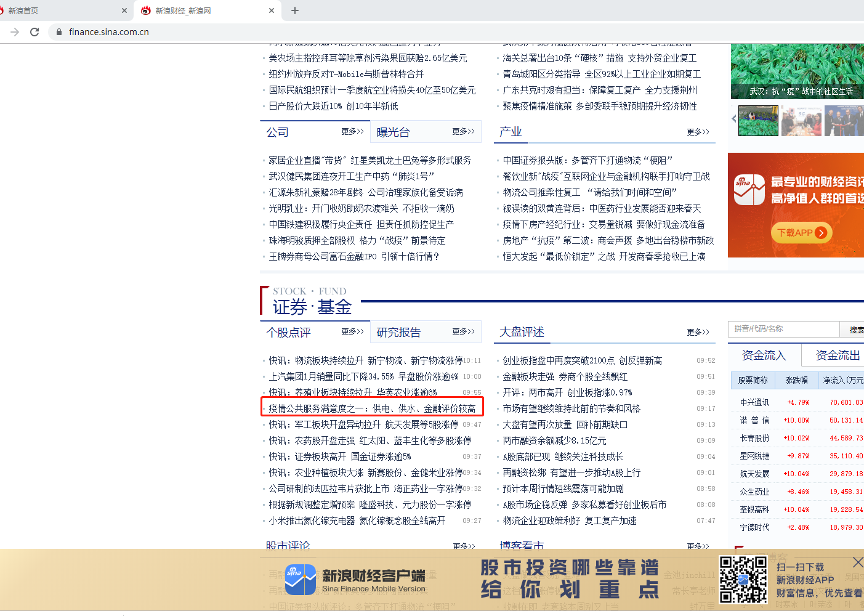Screen dimensions: 864x616
Task: Open article 恒大发起最低价锁定之战
Action: tap(604, 256)
